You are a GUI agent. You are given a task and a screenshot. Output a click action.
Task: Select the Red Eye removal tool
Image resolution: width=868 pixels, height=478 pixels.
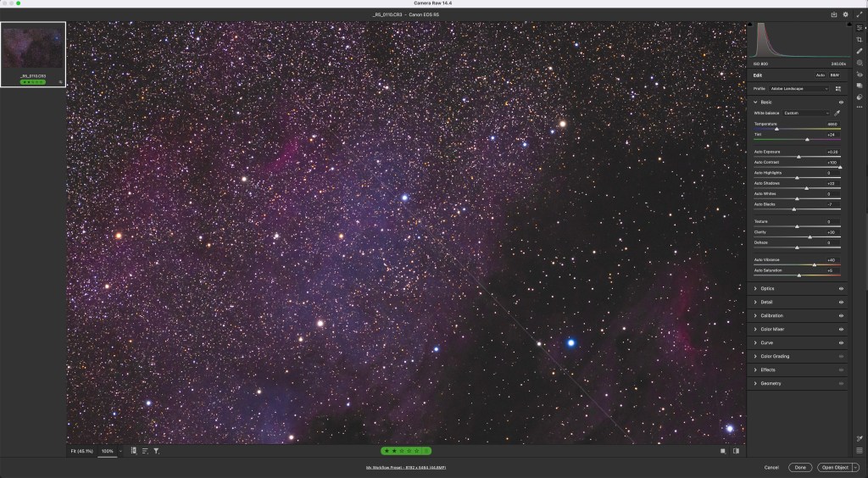pos(860,74)
